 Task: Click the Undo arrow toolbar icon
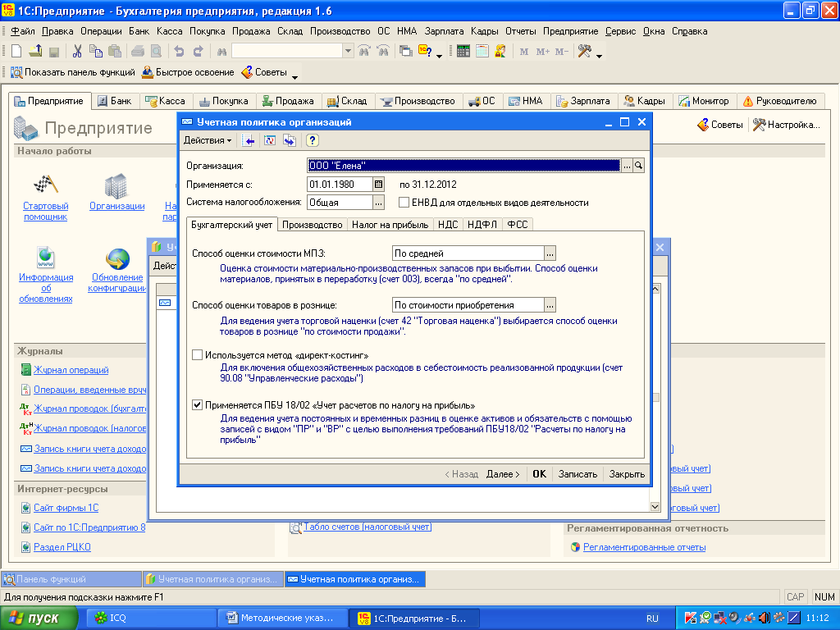click(179, 52)
